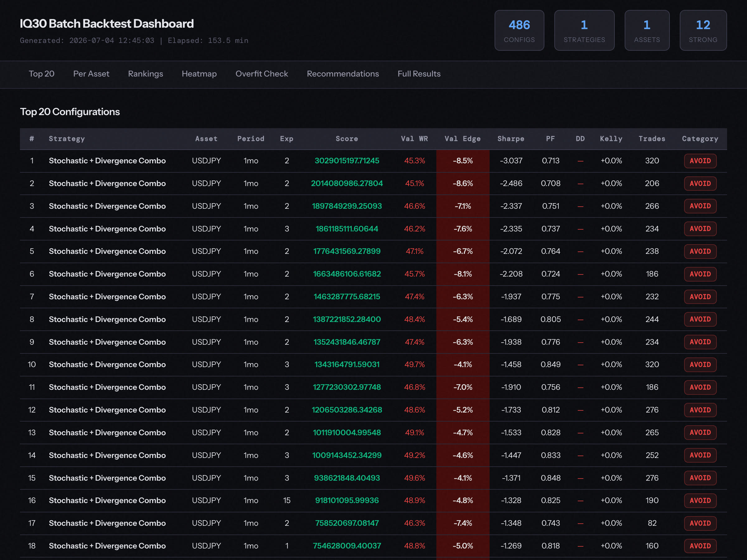Screen dimensions: 747x560
Task: Go to the Overfit Check tab
Action: point(262,74)
